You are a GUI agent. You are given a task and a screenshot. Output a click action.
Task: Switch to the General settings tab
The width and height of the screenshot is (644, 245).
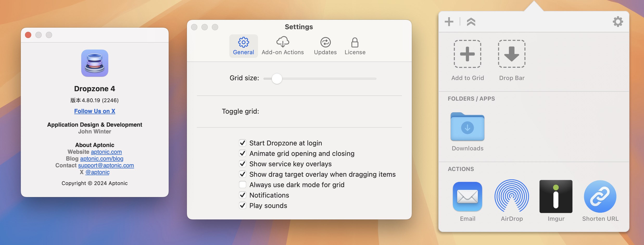pyautogui.click(x=243, y=46)
